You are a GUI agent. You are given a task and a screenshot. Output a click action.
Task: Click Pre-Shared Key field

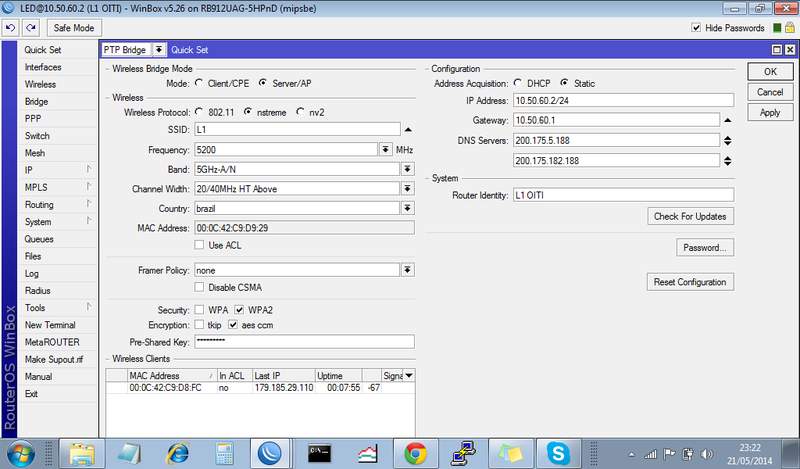point(304,342)
